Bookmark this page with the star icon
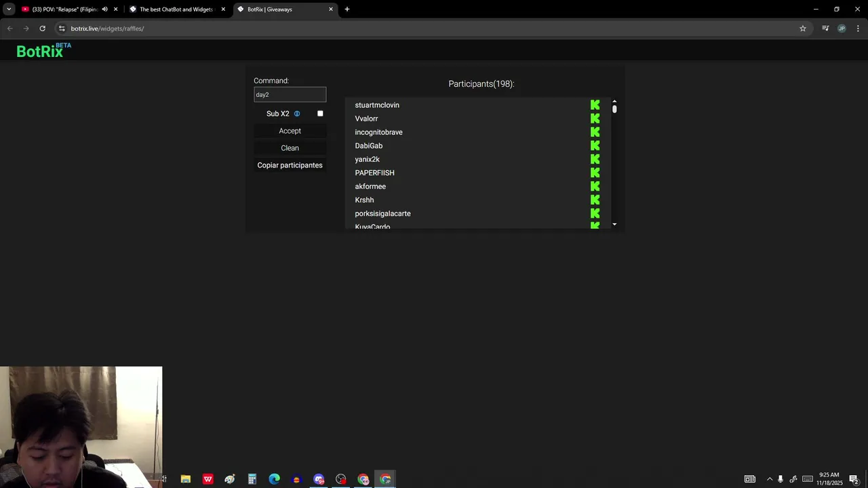This screenshot has width=868, height=488. (803, 28)
